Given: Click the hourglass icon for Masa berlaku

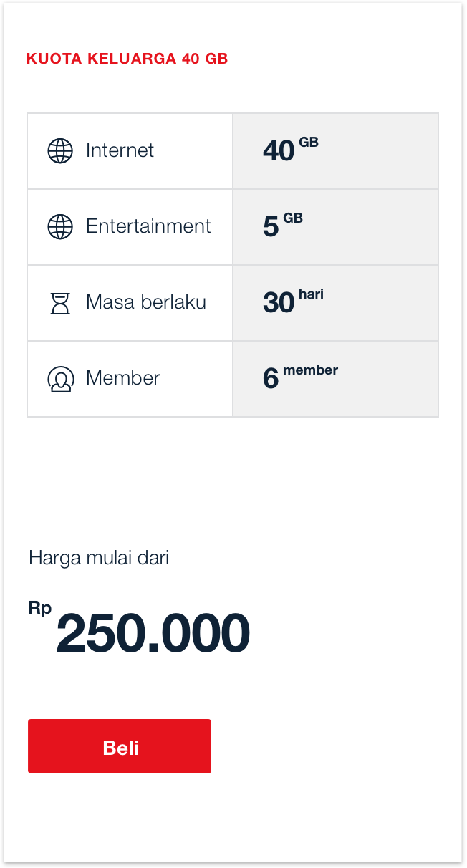Looking at the screenshot, I should tap(60, 303).
